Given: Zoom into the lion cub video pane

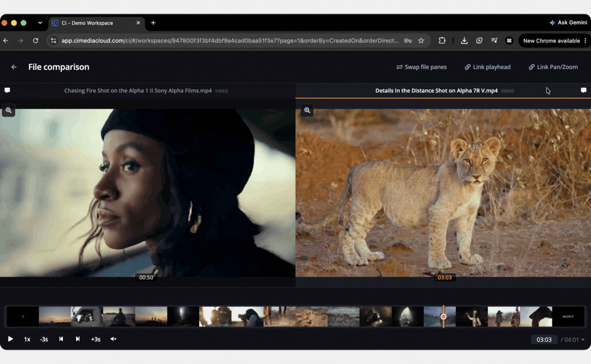Looking at the screenshot, I should click(x=307, y=110).
